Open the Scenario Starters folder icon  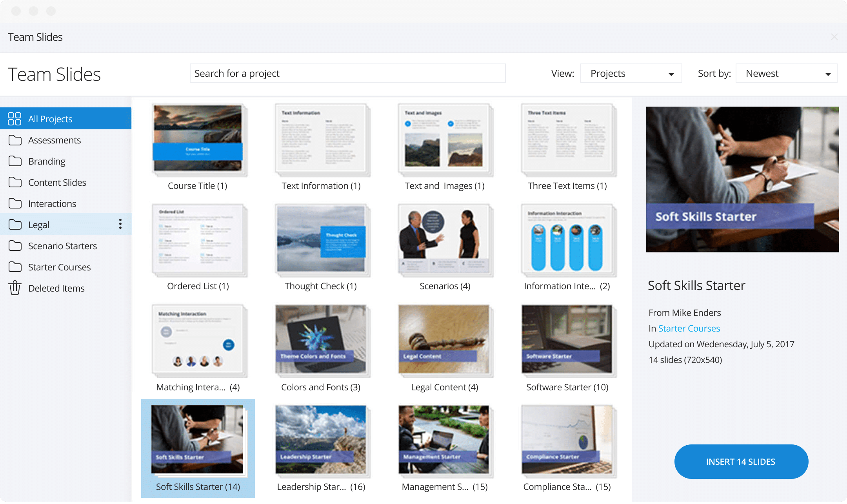(15, 246)
